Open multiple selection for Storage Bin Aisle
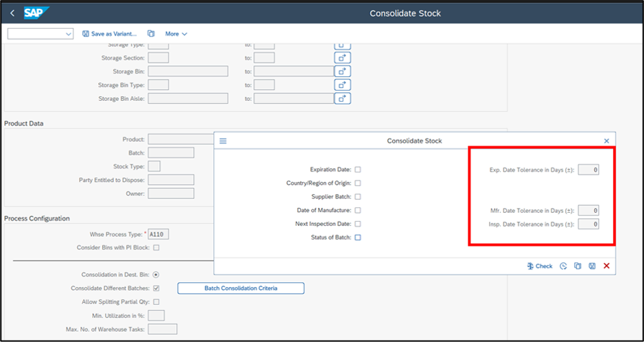Screen dimensions: 644x342 click(x=342, y=98)
